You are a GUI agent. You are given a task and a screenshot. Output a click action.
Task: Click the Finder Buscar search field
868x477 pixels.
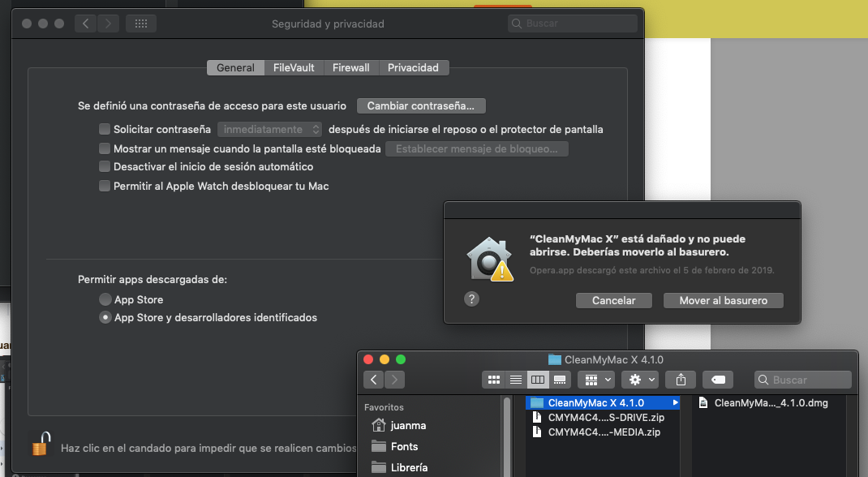(802, 380)
